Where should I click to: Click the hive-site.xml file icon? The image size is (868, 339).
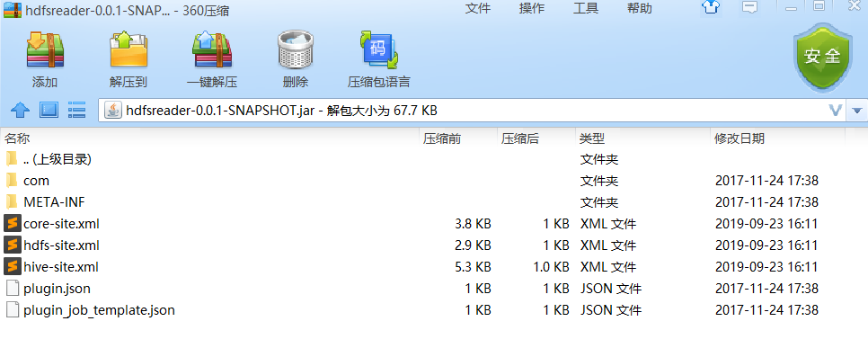(13, 266)
